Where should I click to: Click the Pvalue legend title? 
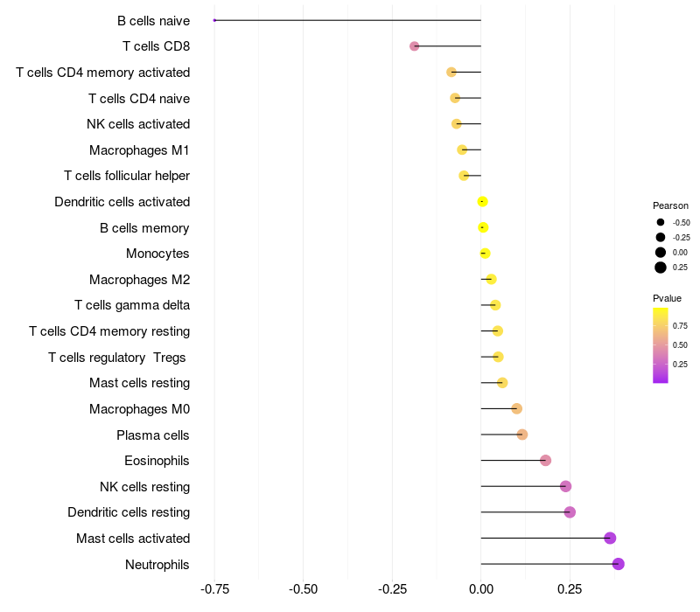[667, 298]
